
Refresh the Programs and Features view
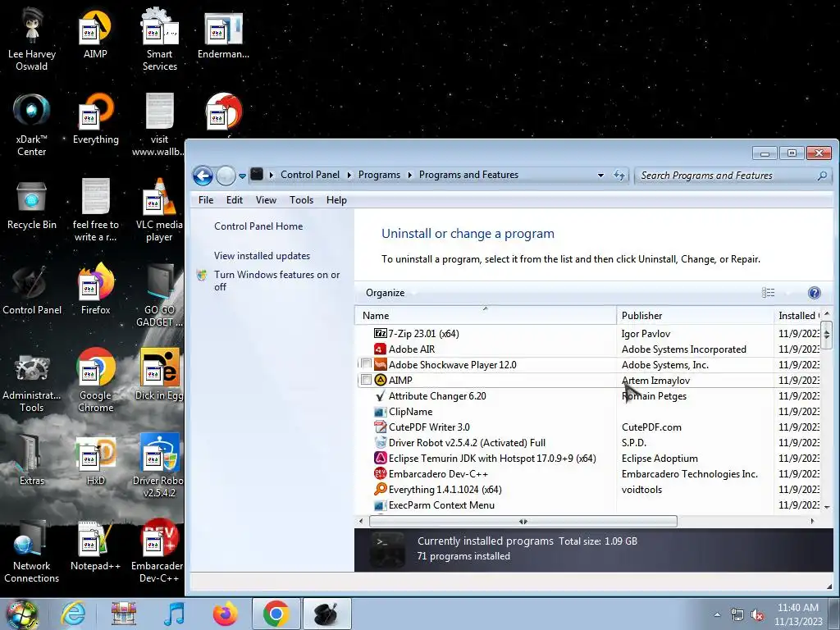pyautogui.click(x=619, y=176)
